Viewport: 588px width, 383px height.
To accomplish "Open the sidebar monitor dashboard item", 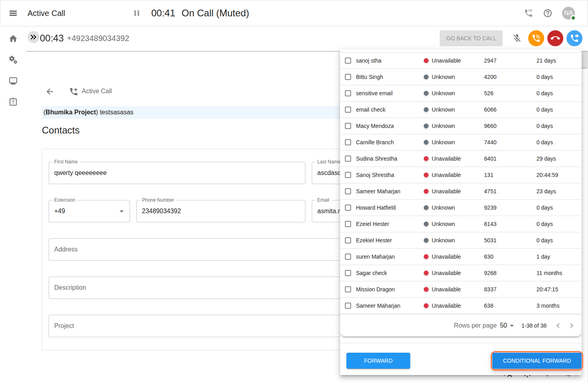I will pos(13,81).
